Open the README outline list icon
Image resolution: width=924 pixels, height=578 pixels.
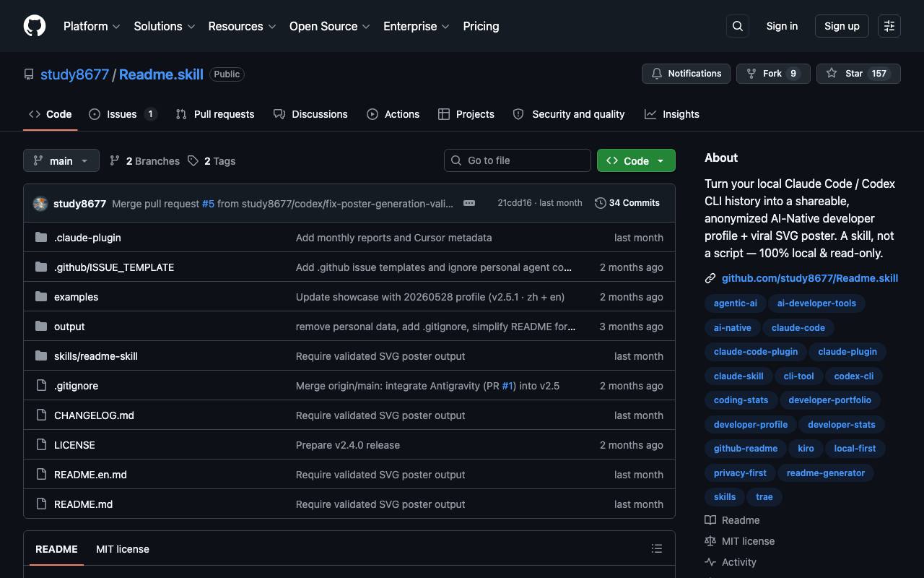(657, 549)
